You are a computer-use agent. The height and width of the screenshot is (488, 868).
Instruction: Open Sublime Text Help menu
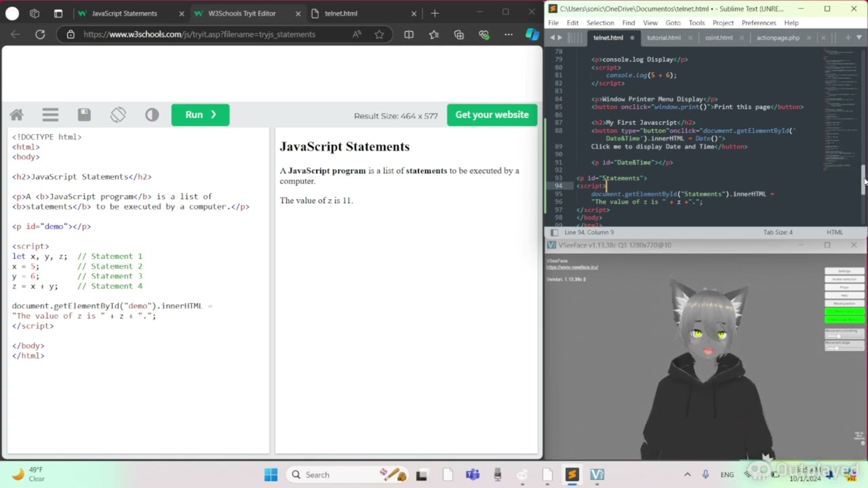(791, 22)
